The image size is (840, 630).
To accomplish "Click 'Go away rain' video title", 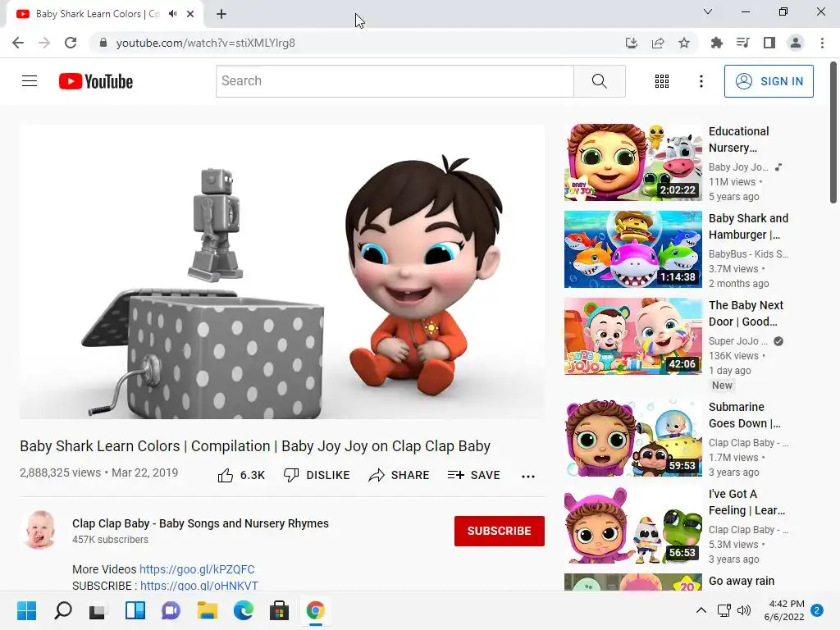I will (742, 581).
